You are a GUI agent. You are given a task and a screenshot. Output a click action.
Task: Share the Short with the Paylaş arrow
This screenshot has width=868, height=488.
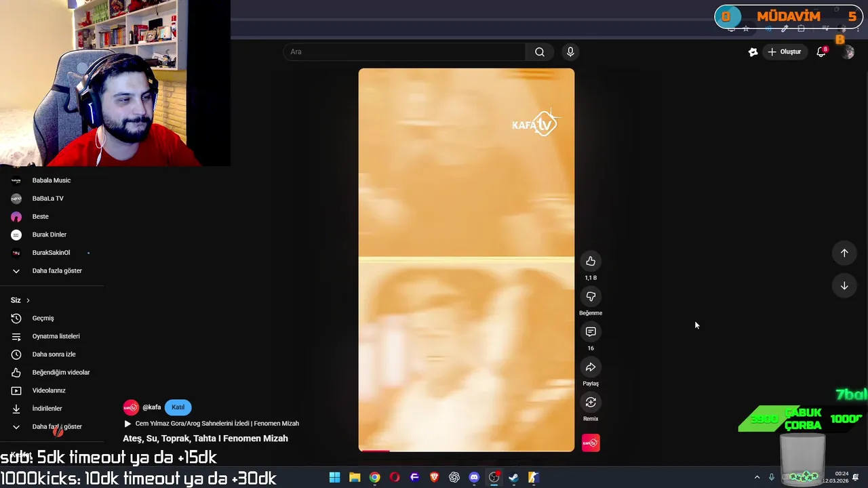(x=591, y=367)
